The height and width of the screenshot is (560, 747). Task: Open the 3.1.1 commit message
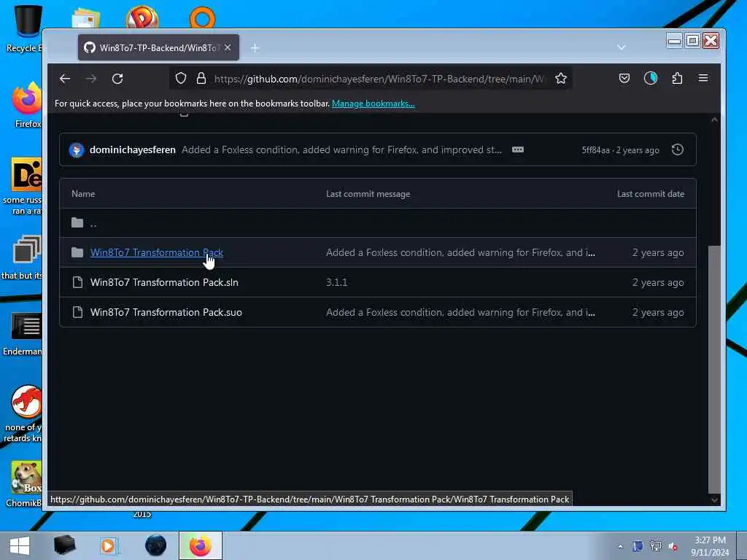337,282
